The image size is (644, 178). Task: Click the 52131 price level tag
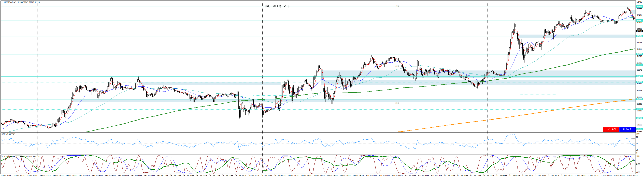639,36
